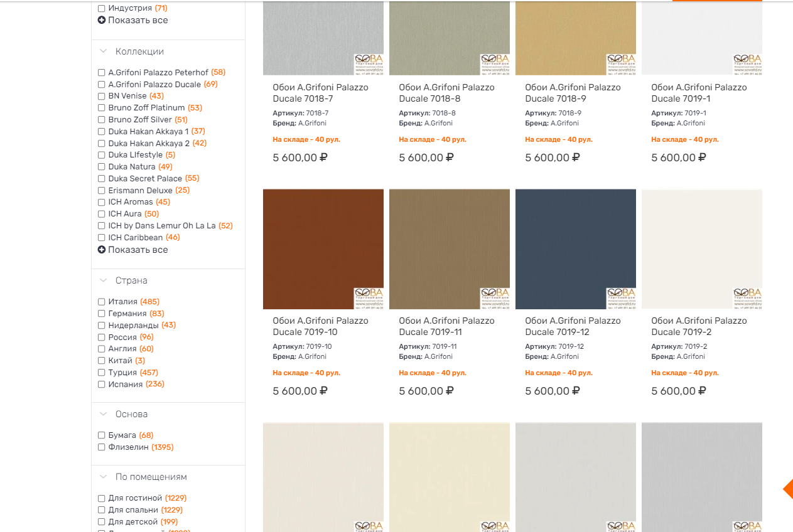
Task: Check Duka Hakan Akkaya 2 collection
Action: (x=102, y=144)
